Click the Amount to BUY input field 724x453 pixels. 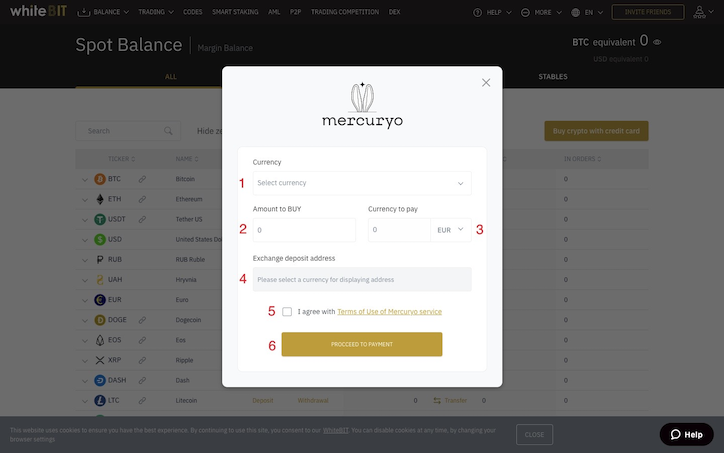pos(304,230)
